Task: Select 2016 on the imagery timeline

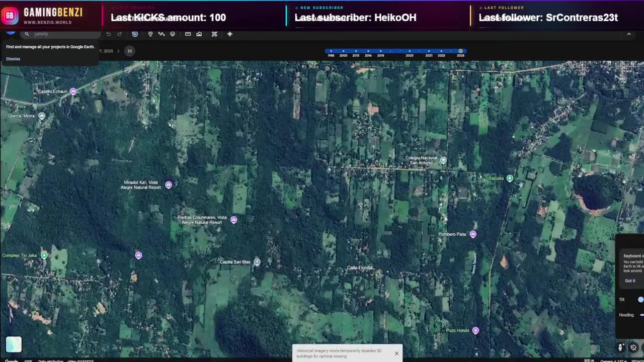Action: [x=368, y=51]
